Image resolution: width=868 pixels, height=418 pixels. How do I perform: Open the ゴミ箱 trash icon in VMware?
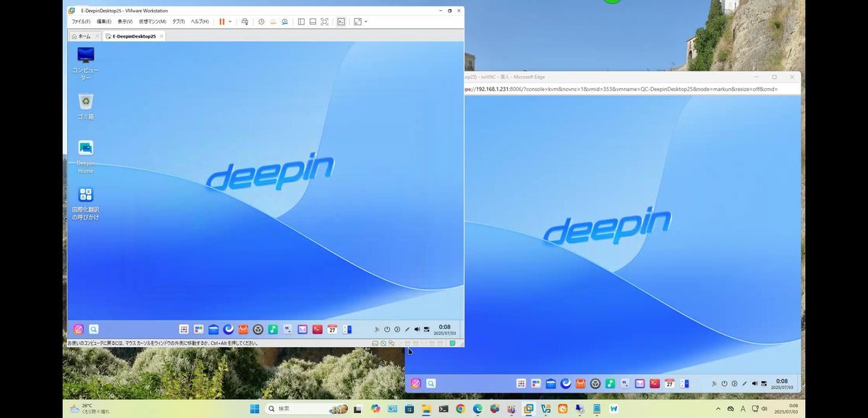(85, 106)
